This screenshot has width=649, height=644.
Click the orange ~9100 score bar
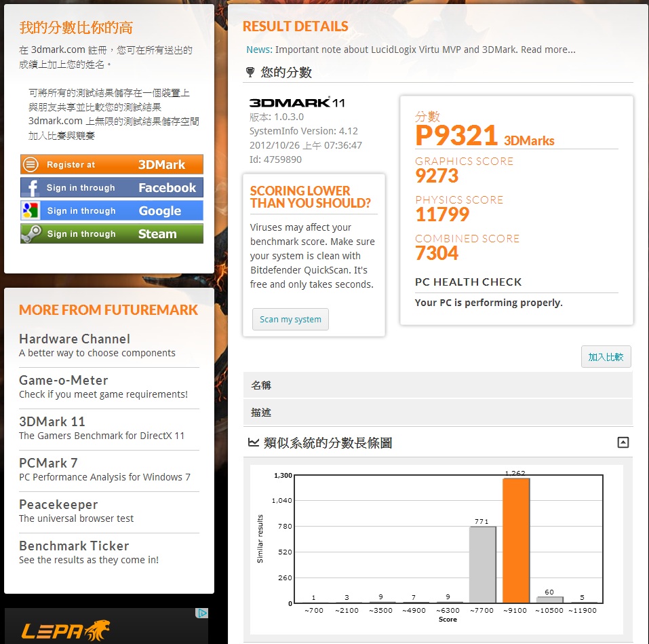tap(516, 541)
